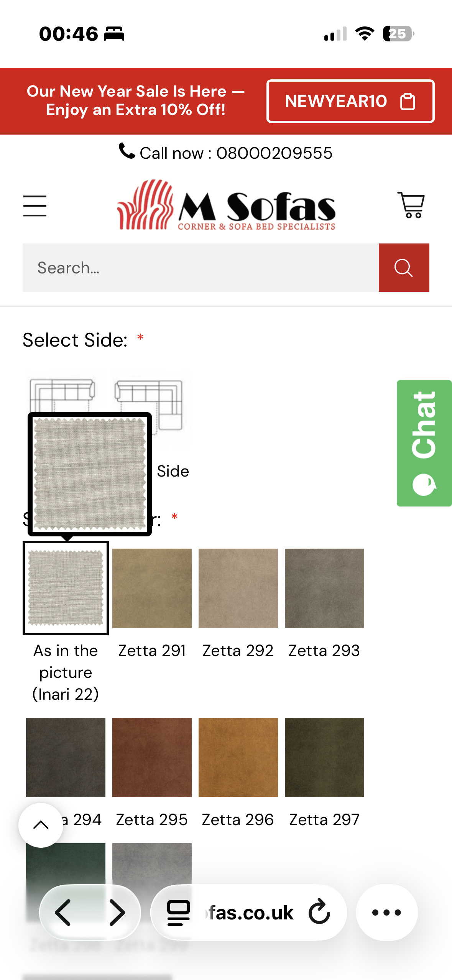Open the hamburger navigation menu
The image size is (452, 980).
35,206
